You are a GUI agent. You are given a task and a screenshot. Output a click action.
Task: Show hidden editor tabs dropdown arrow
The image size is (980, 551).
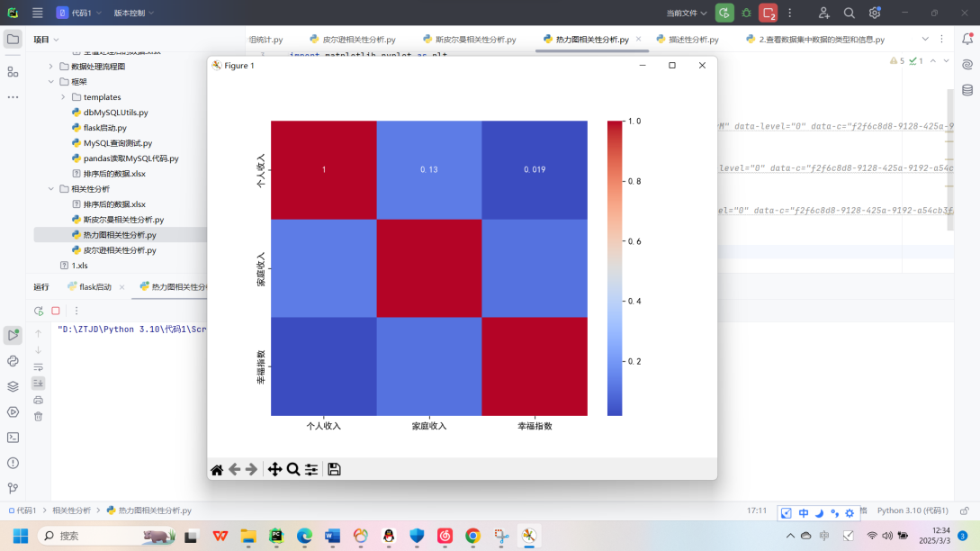tap(925, 39)
